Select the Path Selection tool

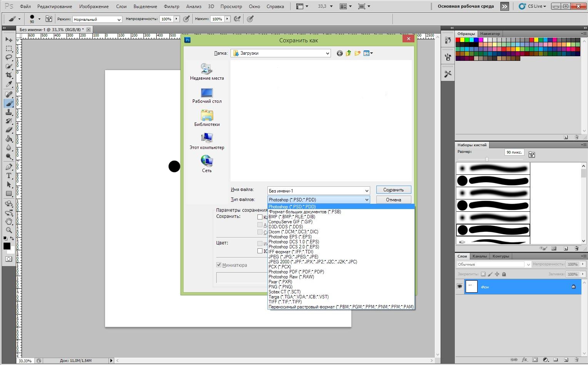[x=9, y=184]
